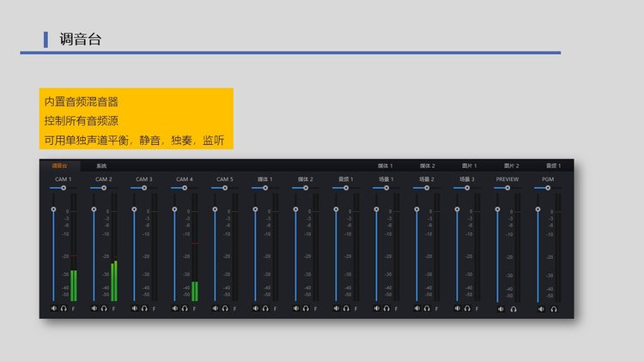Screen dimensions: 644x362
Task: Click the CAM 4 volume fader handle
Action: [174, 209]
